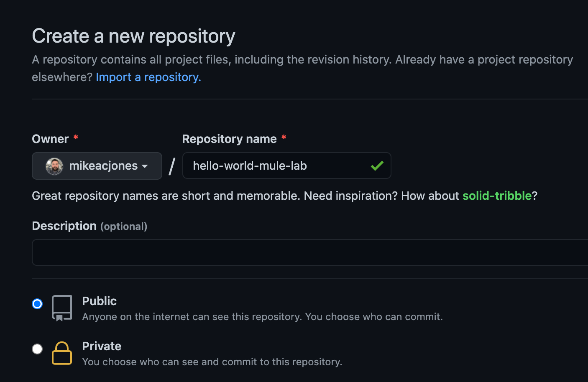Click the Private option label
588x382 pixels.
pyautogui.click(x=102, y=346)
